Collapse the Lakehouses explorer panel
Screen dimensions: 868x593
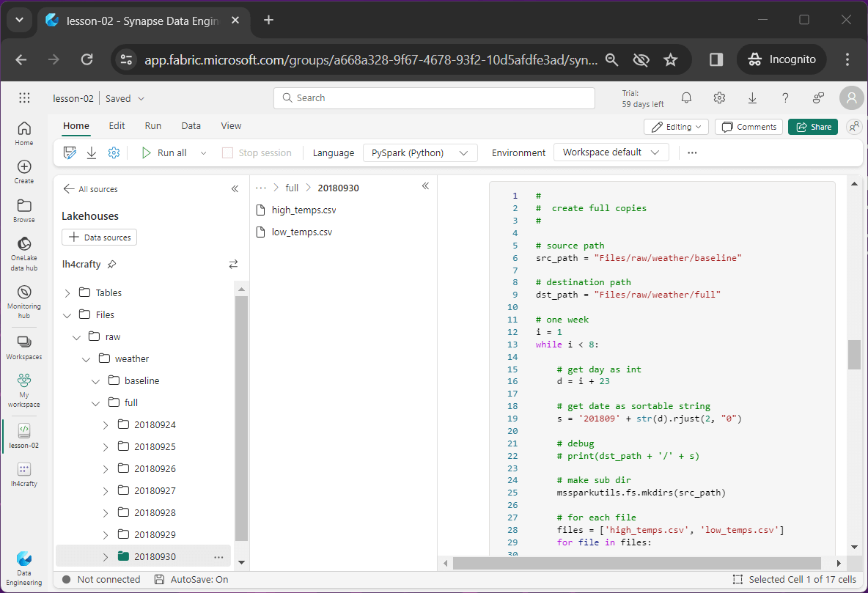(235, 188)
